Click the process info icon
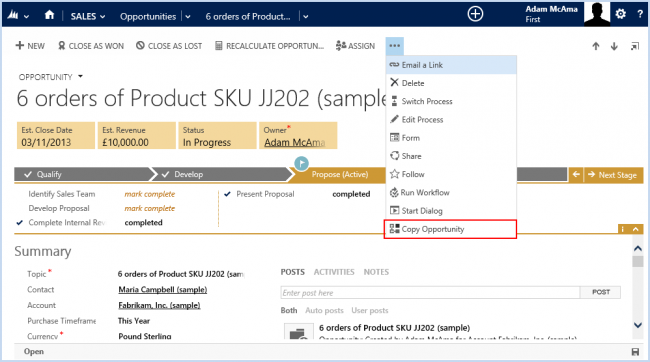Image resolution: width=650 pixels, height=362 pixels. pos(622,229)
